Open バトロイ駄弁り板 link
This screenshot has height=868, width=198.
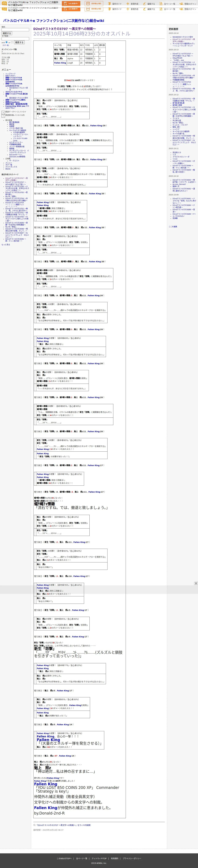tap(16, 128)
